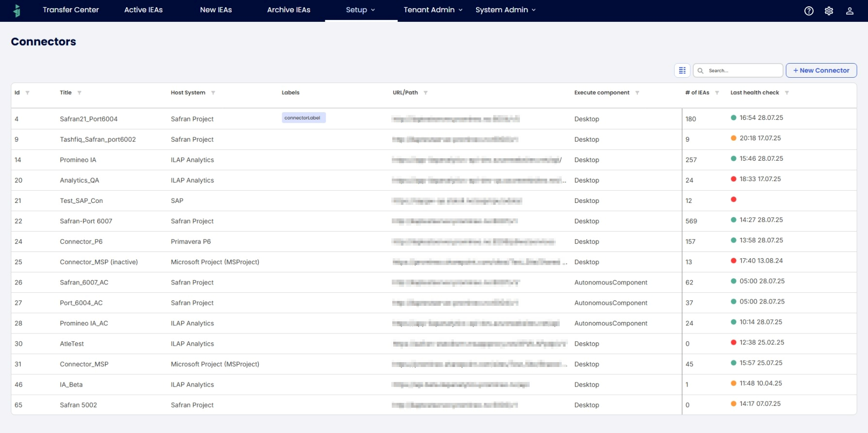This screenshot has width=868, height=433.
Task: Open the help question mark icon
Action: pyautogui.click(x=809, y=11)
